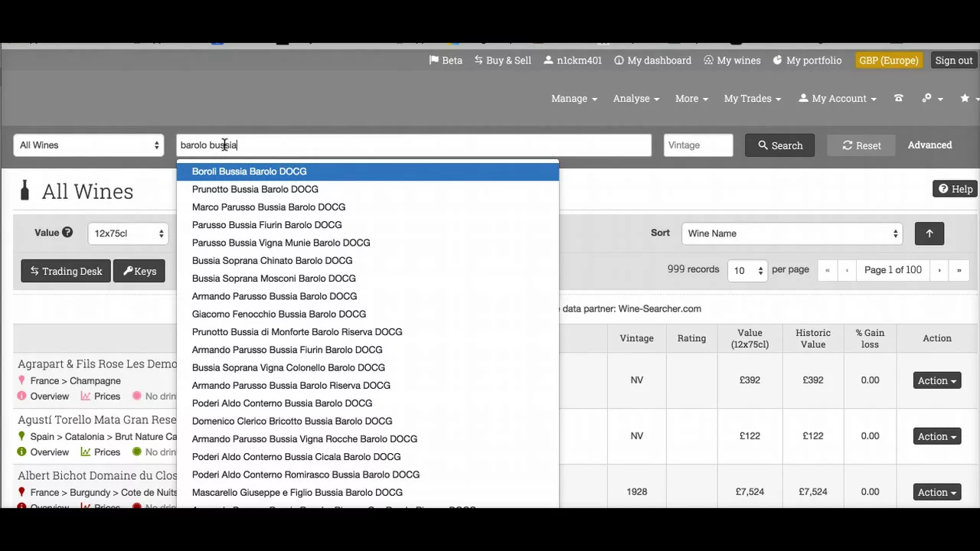Click the Beta flag icon
The width and height of the screenshot is (980, 551).
pyautogui.click(x=434, y=60)
